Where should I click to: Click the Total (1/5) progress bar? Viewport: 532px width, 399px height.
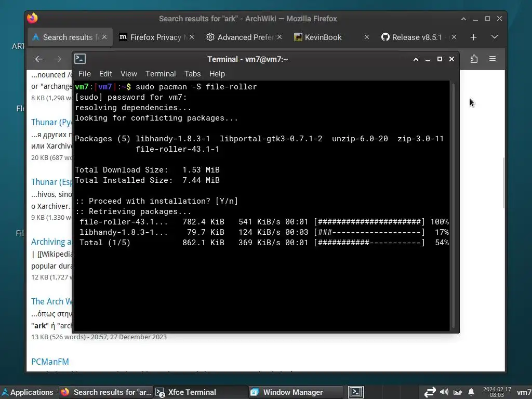tap(369, 243)
